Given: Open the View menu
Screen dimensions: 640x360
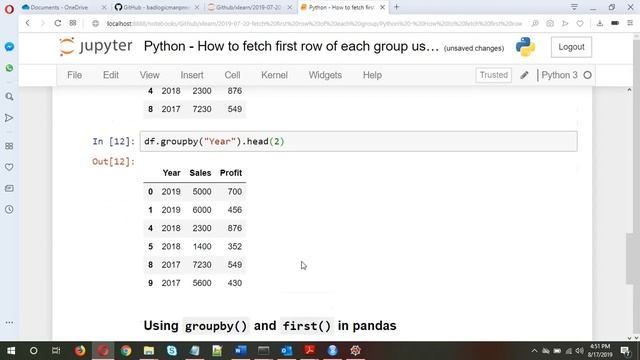Looking at the screenshot, I should [x=149, y=75].
